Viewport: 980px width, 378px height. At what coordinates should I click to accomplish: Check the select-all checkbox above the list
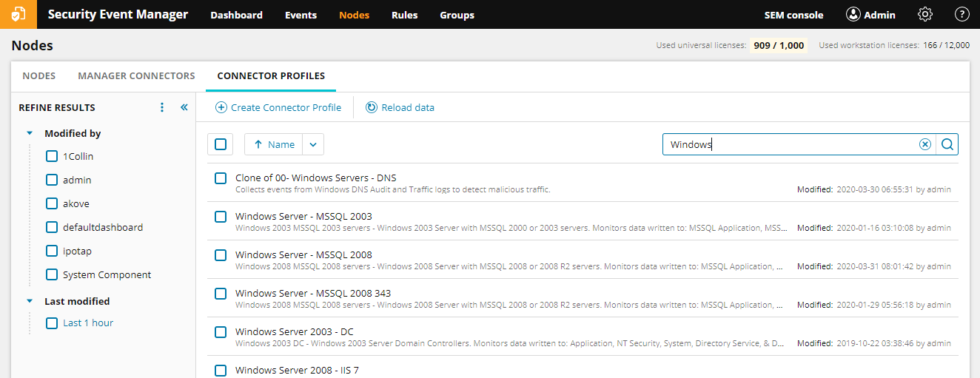click(221, 144)
